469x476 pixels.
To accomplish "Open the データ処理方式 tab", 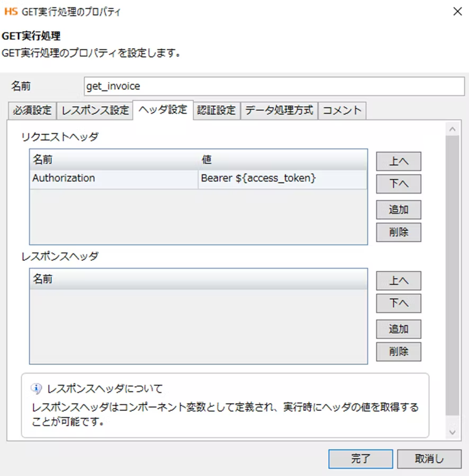I will tap(279, 111).
